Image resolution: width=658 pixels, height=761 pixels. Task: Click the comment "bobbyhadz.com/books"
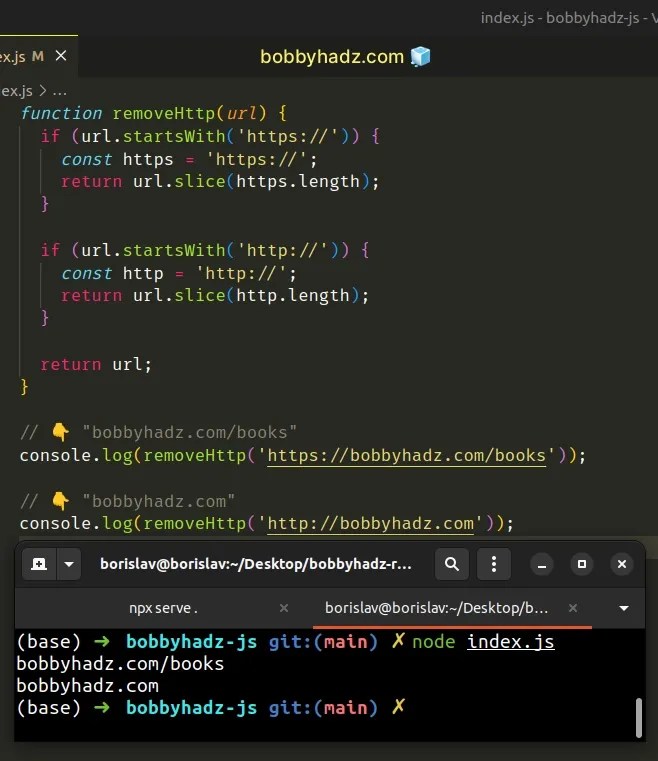coord(189,432)
